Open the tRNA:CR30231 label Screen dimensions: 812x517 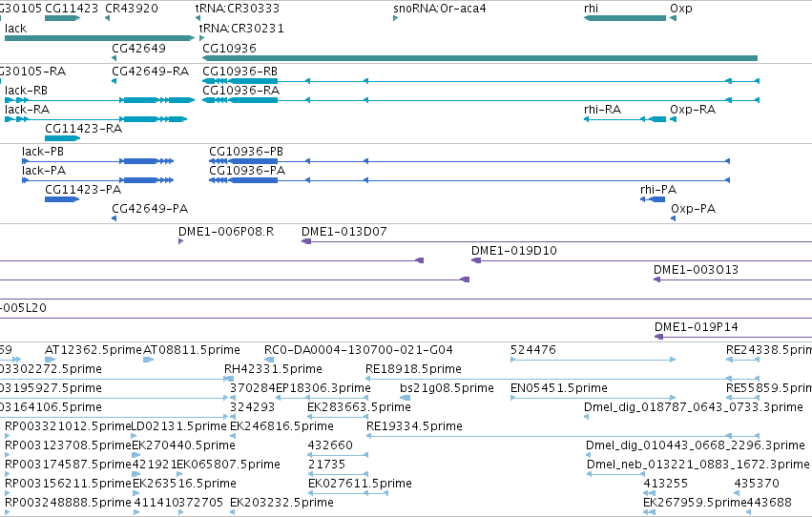pyautogui.click(x=241, y=28)
